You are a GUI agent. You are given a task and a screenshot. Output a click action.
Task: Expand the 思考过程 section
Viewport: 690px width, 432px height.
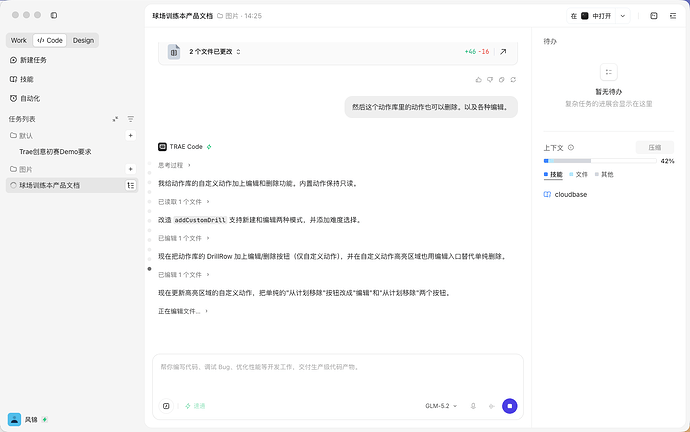[174, 165]
